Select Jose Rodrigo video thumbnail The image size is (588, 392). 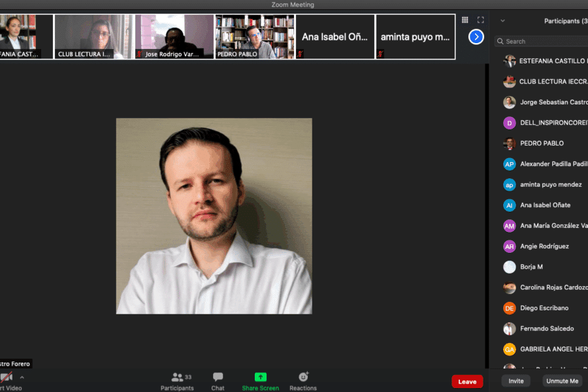click(x=174, y=37)
